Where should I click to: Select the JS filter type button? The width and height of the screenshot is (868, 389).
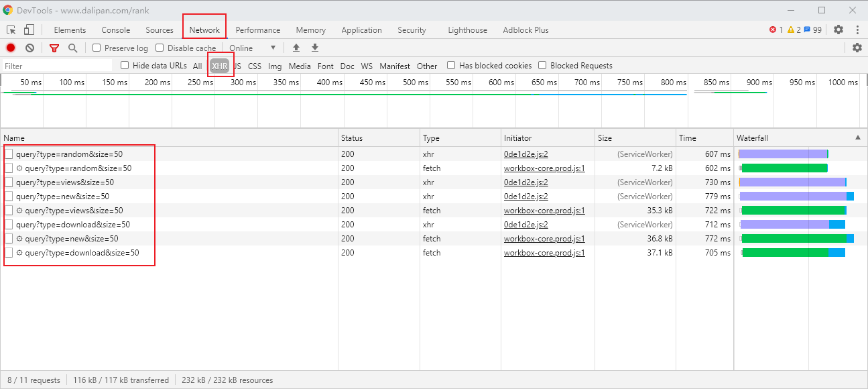pos(237,66)
